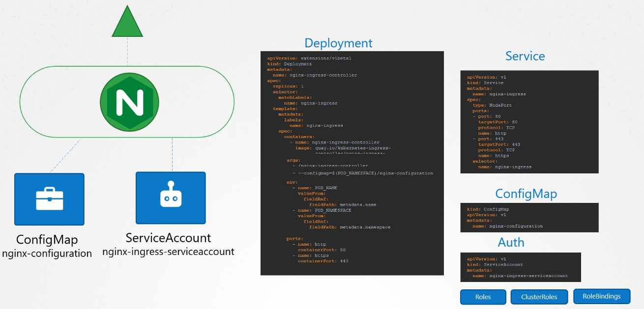
Task: Select the ServiceAccount robot icon
Action: click(x=171, y=197)
